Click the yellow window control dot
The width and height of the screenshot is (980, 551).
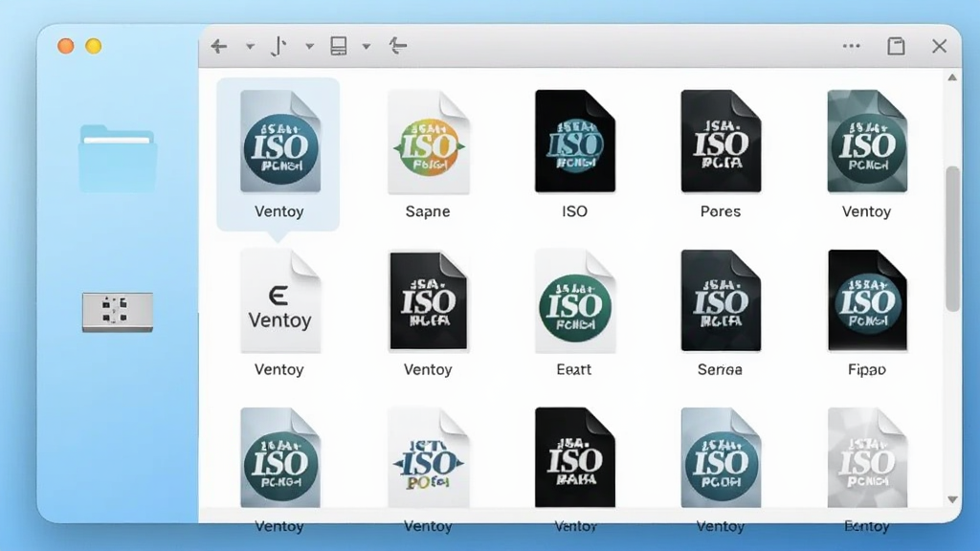94,46
